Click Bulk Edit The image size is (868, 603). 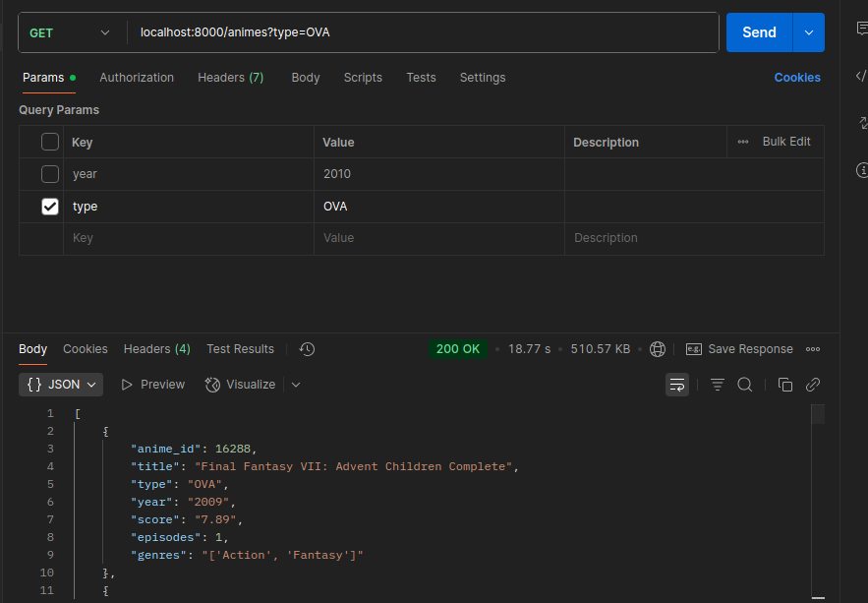pyautogui.click(x=786, y=142)
